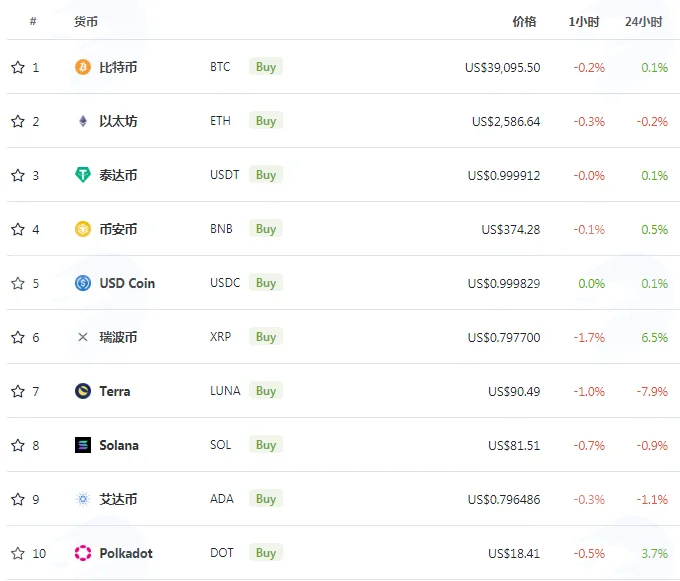Toggle favorite star for rank 10 Polkadot
Viewport: 680px width, 581px height.
(x=18, y=553)
